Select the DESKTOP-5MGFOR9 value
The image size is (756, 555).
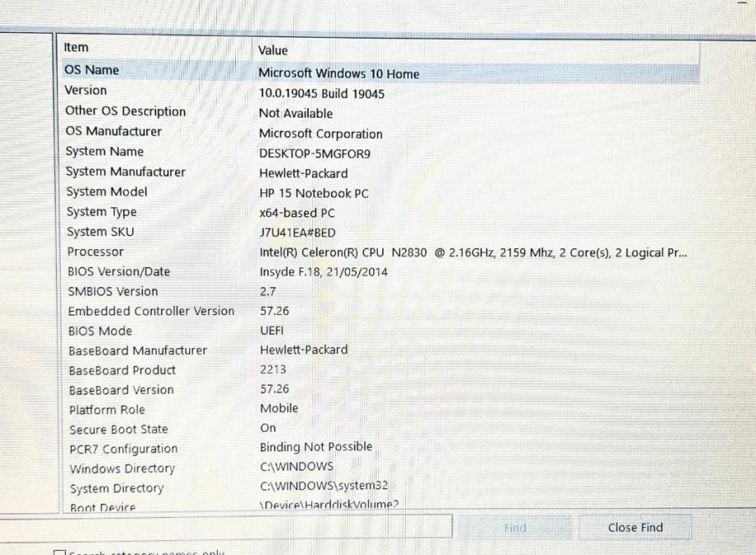[315, 154]
